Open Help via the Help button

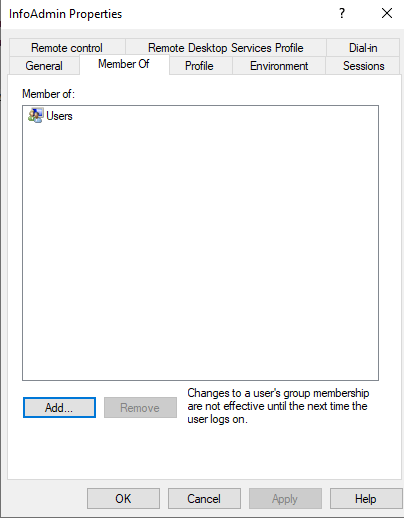[366, 499]
